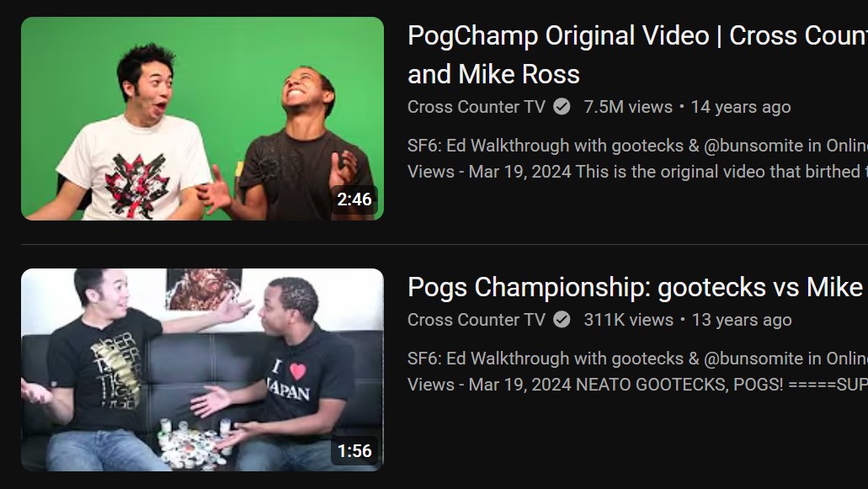Click the 311K views text
Image resolution: width=868 pixels, height=489 pixels.
(628, 320)
